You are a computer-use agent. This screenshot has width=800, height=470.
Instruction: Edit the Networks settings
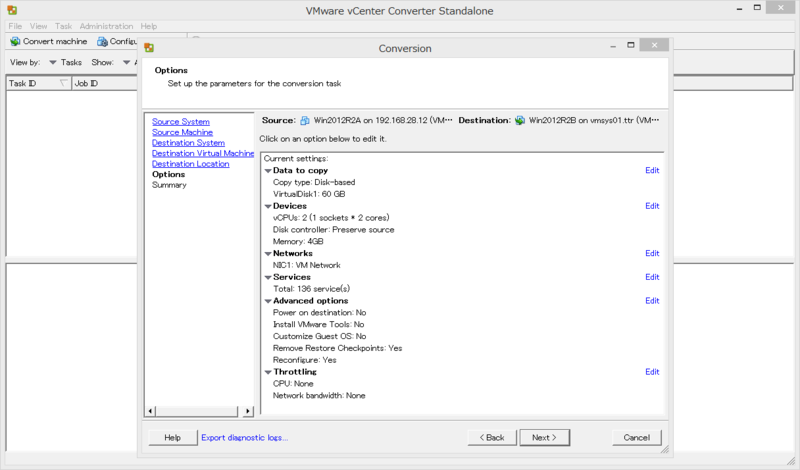pyautogui.click(x=652, y=254)
